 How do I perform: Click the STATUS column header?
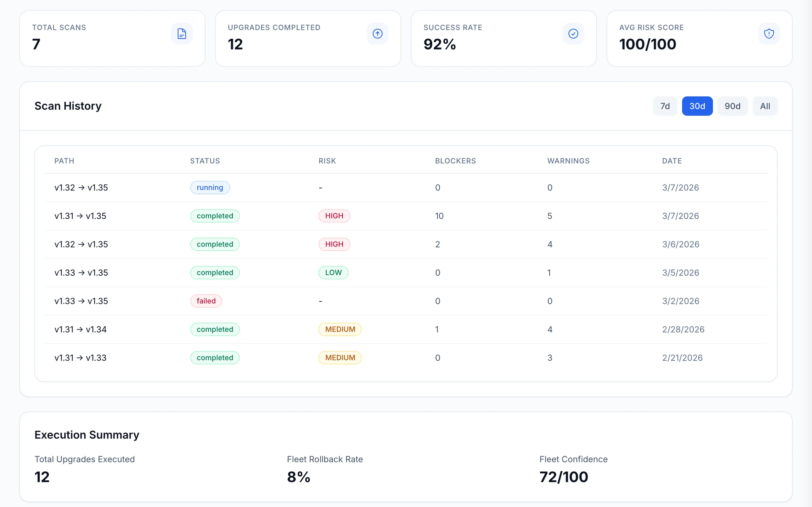[x=205, y=161]
